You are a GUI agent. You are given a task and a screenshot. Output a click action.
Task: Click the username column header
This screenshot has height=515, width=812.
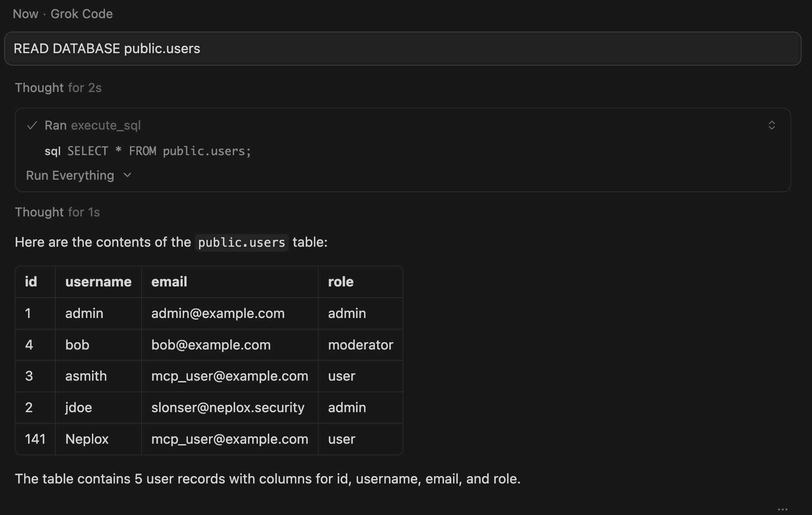coord(98,282)
